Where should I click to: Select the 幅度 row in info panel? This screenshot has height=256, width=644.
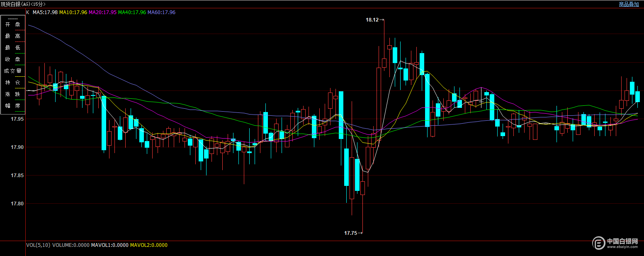(12, 106)
